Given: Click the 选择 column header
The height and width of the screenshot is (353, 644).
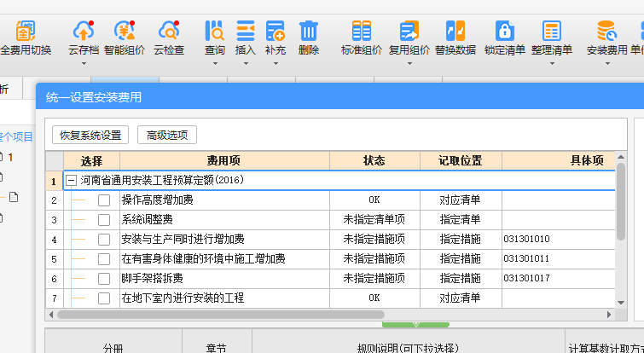Looking at the screenshot, I should [x=91, y=161].
